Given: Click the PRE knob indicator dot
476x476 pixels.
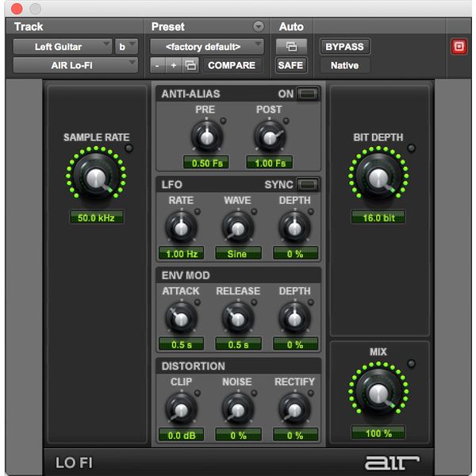Looking at the screenshot, I should point(223,121).
